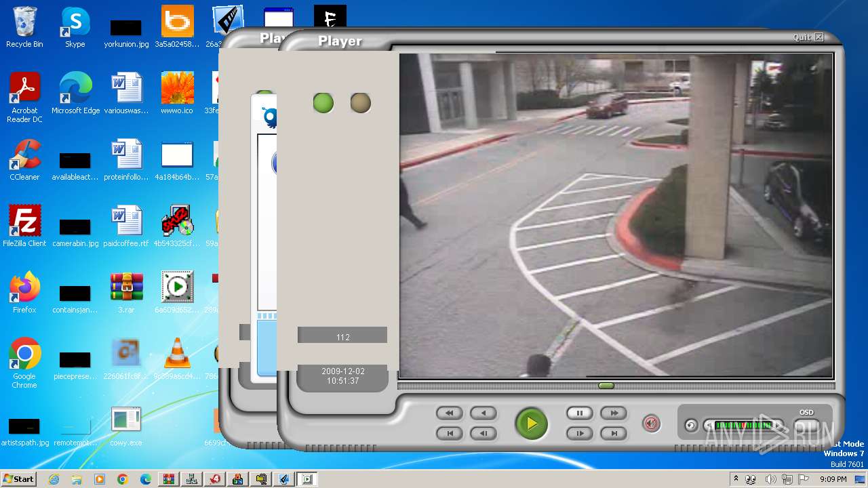Screen dimensions: 868x488
Task: Play the video in reverse
Action: click(484, 413)
